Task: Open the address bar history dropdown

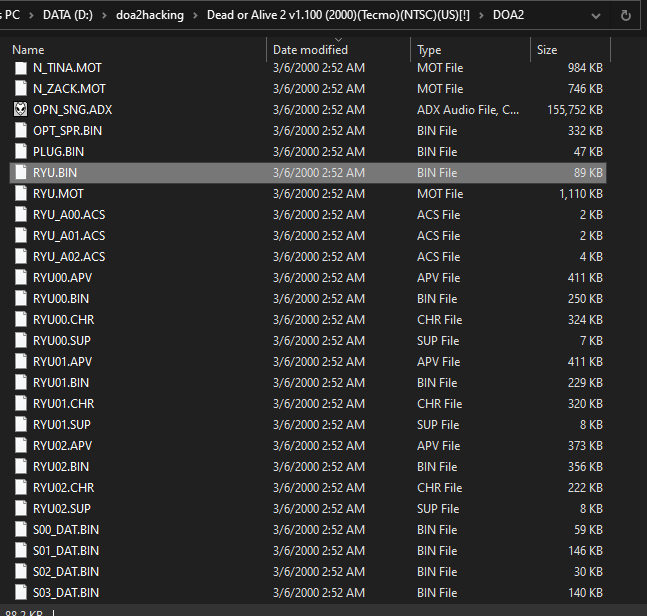Action: pos(597,15)
